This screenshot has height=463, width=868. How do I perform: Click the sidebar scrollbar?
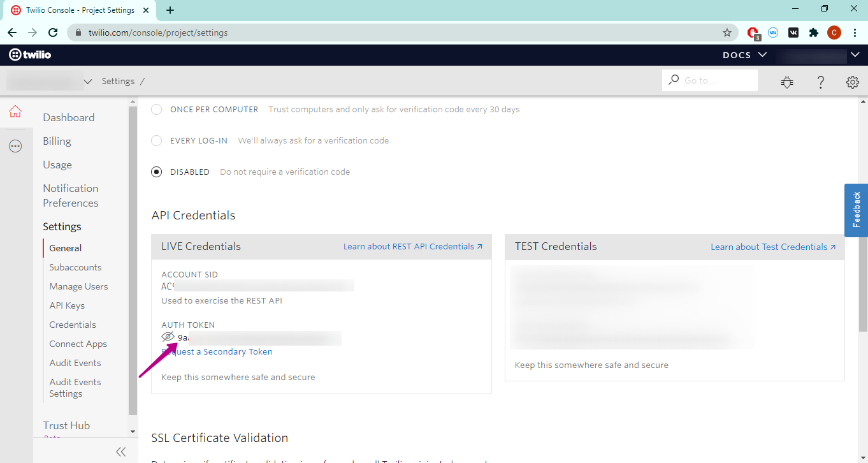[x=133, y=261]
